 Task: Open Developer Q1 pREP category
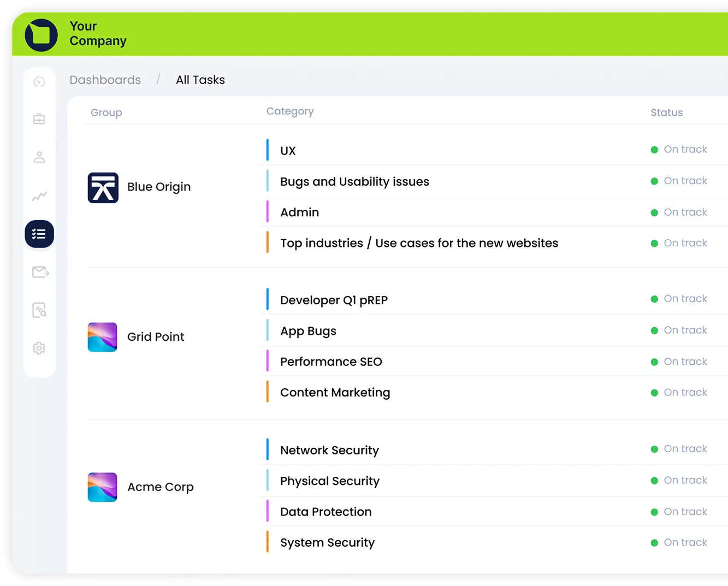(x=334, y=300)
